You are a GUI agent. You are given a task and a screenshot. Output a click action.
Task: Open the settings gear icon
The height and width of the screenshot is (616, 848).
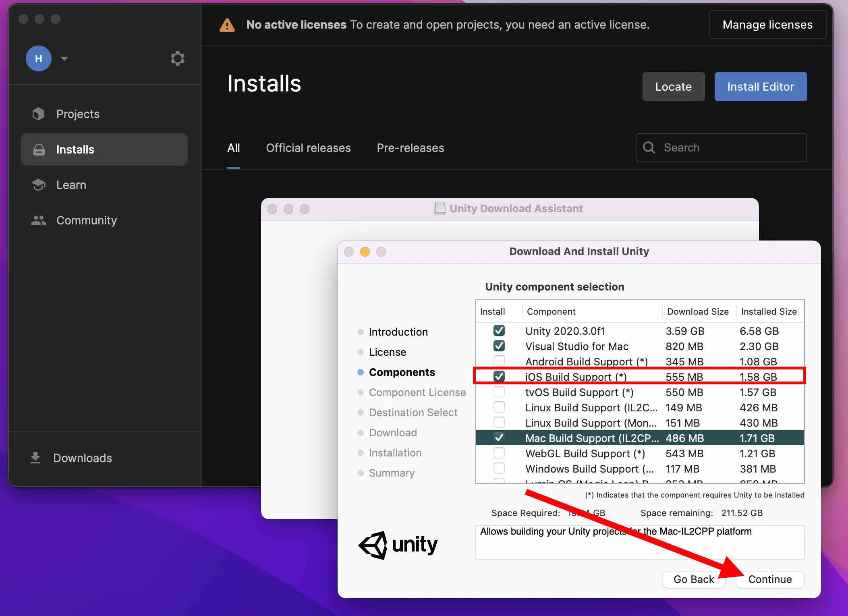point(177,59)
